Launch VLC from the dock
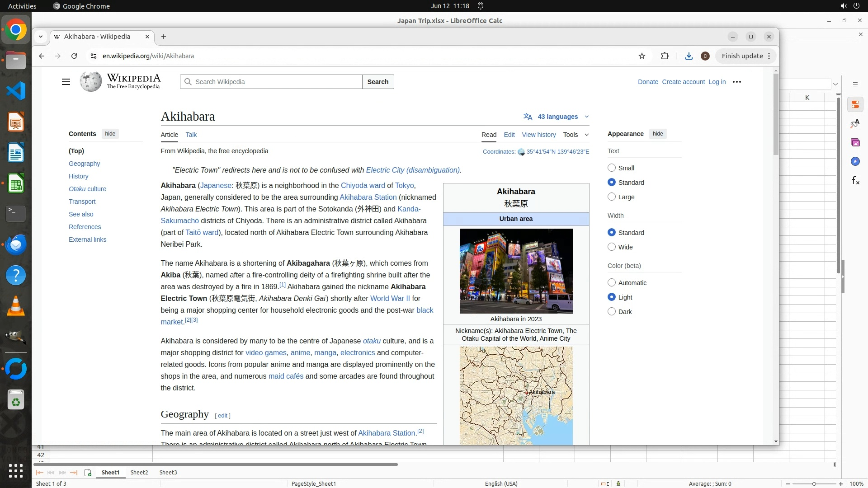The image size is (868, 488). click(16, 306)
